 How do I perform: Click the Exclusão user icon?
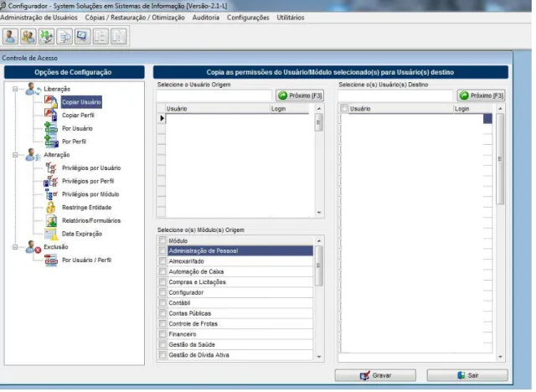click(33, 247)
